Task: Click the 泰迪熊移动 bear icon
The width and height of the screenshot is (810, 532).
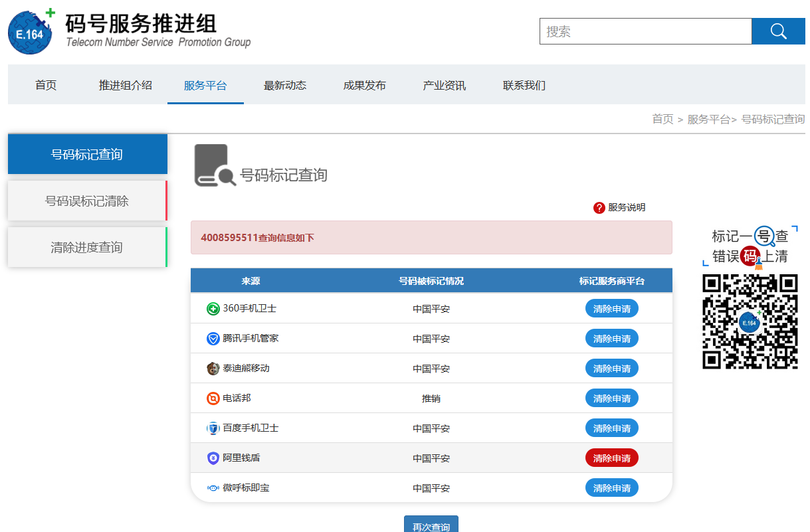Action: click(213, 369)
